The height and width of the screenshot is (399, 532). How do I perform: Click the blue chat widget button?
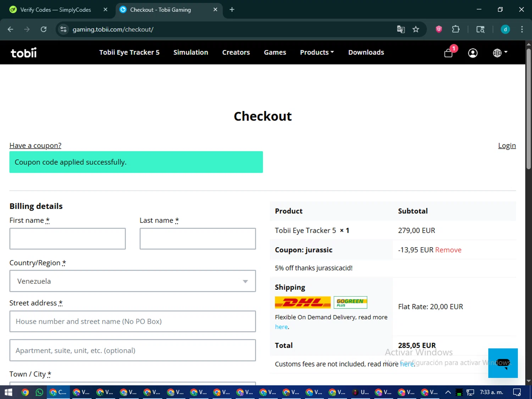503,363
